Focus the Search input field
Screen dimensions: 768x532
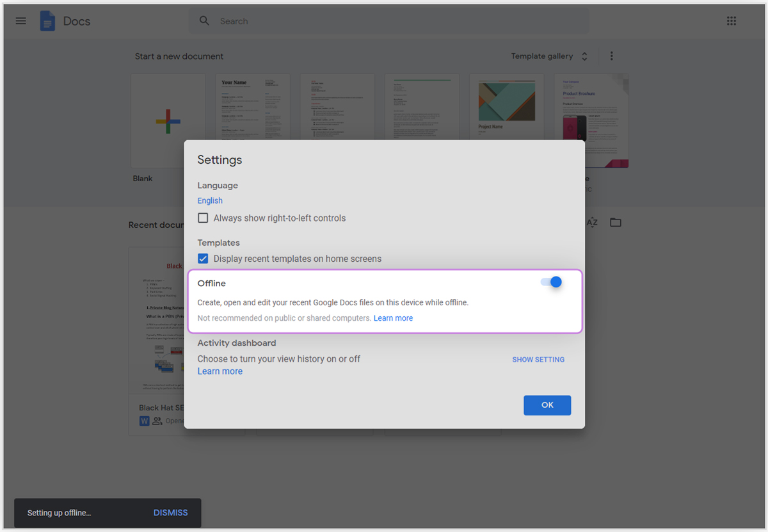pyautogui.click(x=389, y=21)
